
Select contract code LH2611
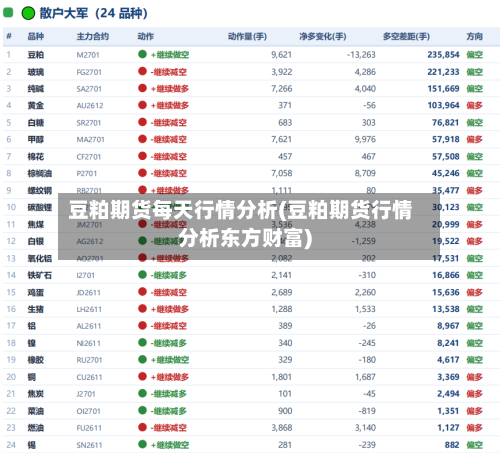pos(89,309)
